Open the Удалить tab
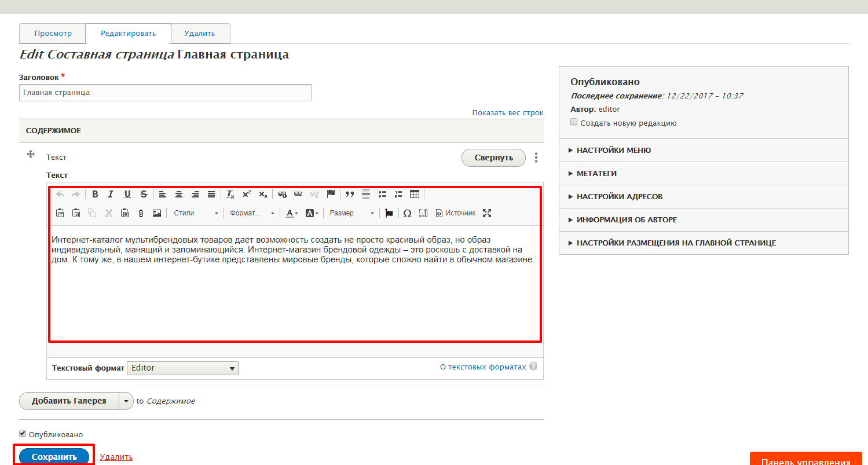Screen dimensions: 868x465 pos(200,33)
